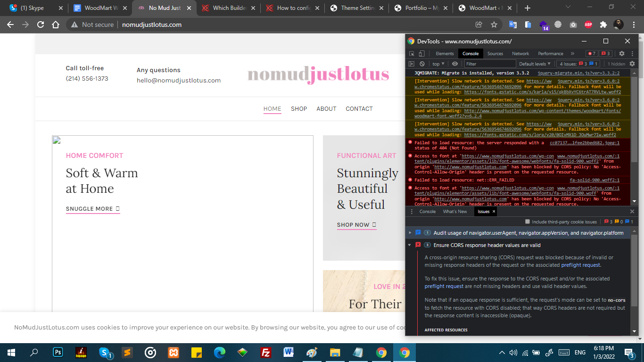The image size is (644, 362).
Task: Click the AdBlock Plus extension icon
Action: tap(588, 25)
